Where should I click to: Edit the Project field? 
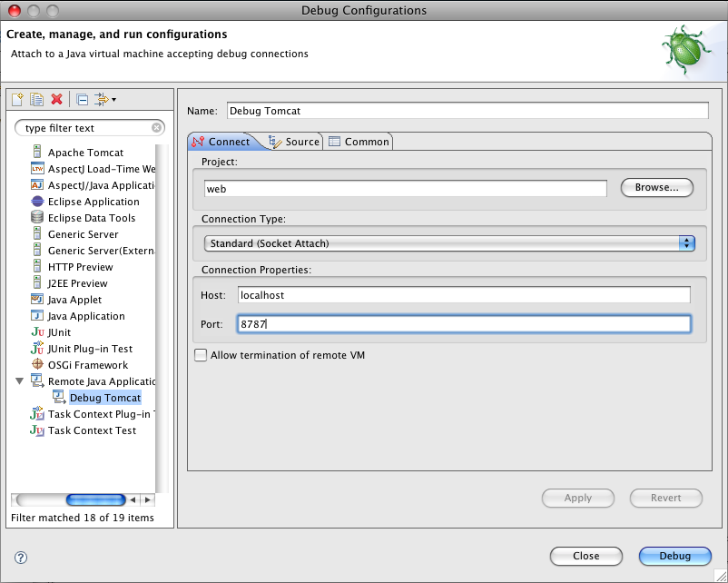(406, 189)
